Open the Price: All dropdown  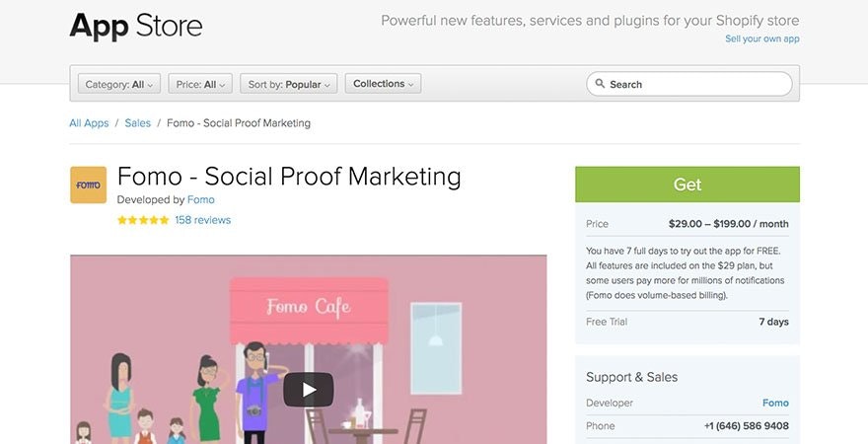[x=200, y=85]
